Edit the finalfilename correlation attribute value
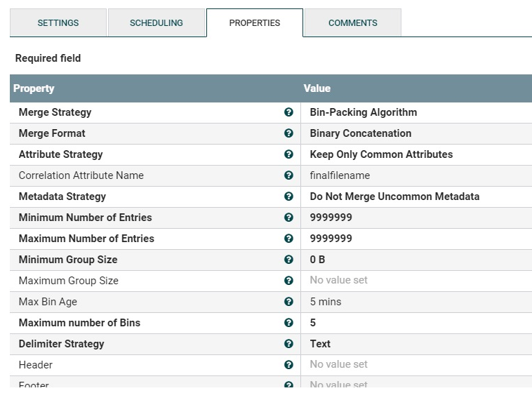The image size is (532, 393). [x=340, y=175]
